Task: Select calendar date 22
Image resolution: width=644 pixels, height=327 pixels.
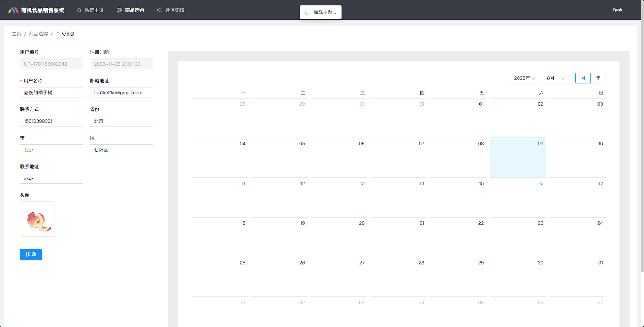Action: pos(458,237)
